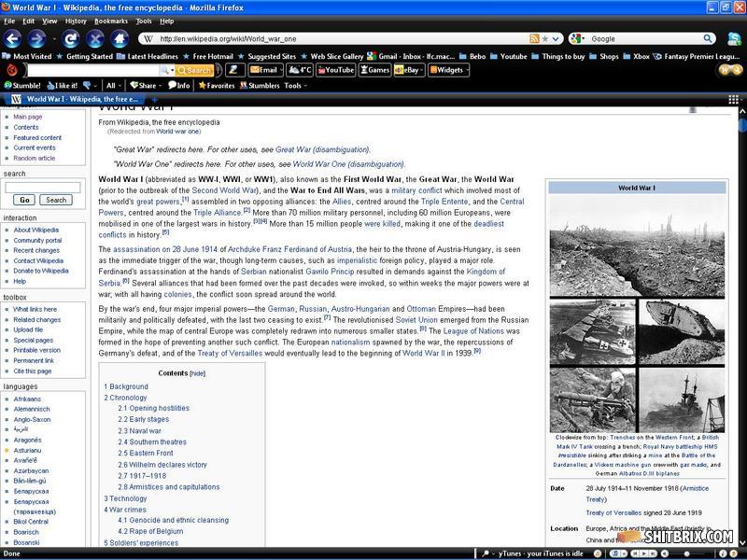747x560 pixels.
Task: Click the browser Forward arrow button
Action: pos(37,39)
